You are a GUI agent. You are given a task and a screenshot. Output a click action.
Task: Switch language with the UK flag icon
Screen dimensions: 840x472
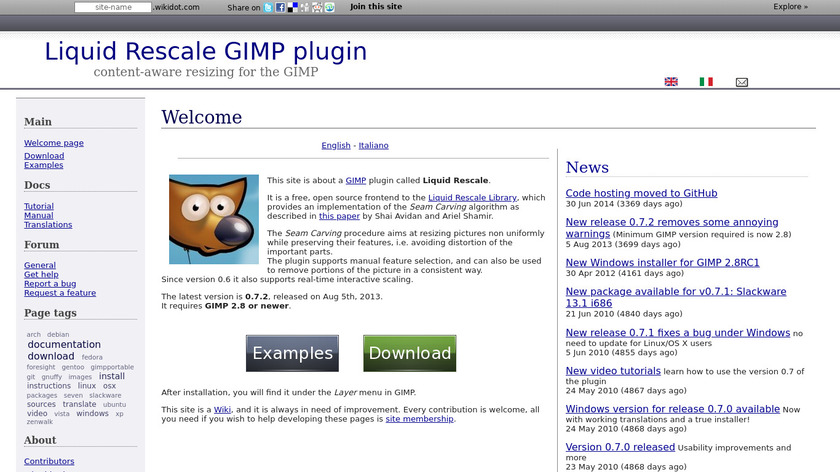click(x=671, y=81)
